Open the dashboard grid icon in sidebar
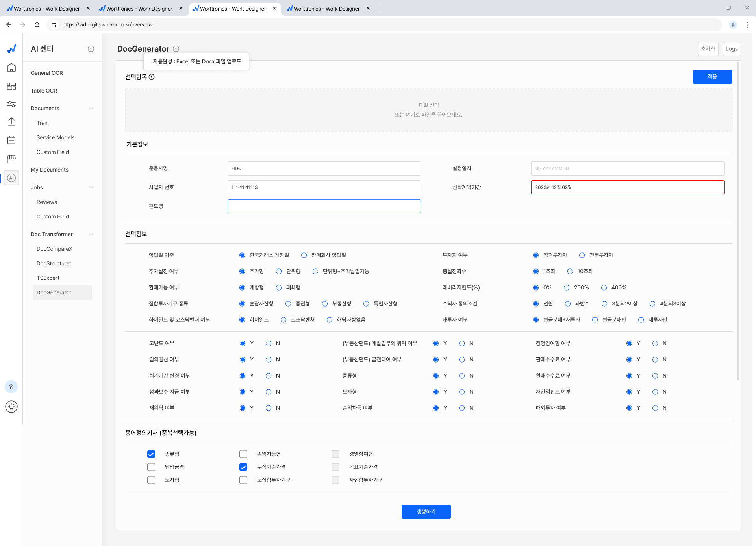The width and height of the screenshot is (756, 546). (11, 86)
